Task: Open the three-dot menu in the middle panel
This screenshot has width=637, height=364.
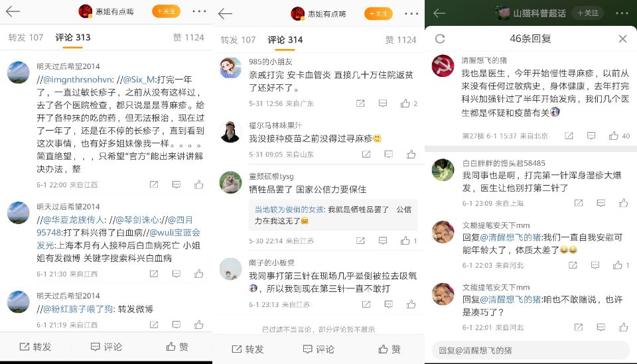Action: (x=411, y=14)
